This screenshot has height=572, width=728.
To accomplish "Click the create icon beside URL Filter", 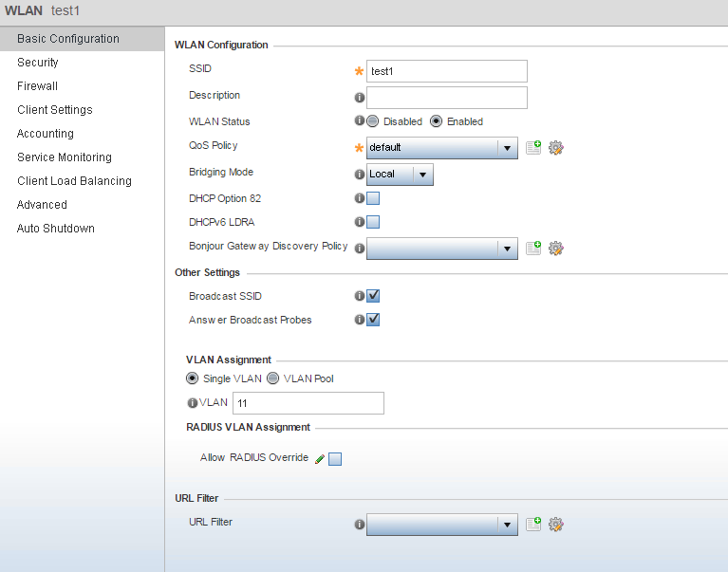I will (533, 525).
